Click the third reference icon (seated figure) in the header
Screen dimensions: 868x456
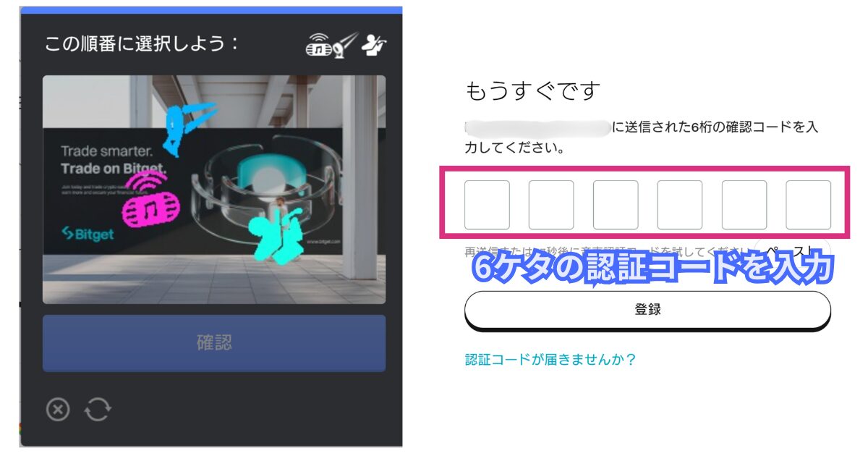375,45
